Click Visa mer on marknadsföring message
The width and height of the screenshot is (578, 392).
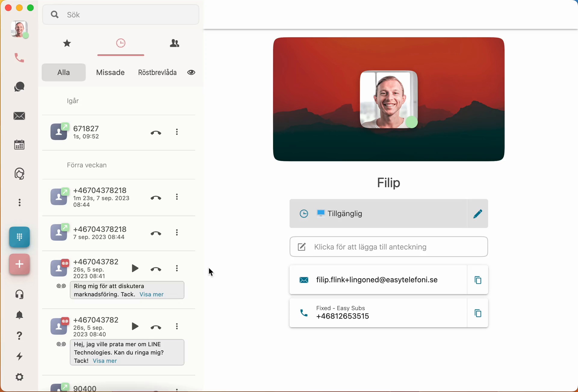click(152, 294)
